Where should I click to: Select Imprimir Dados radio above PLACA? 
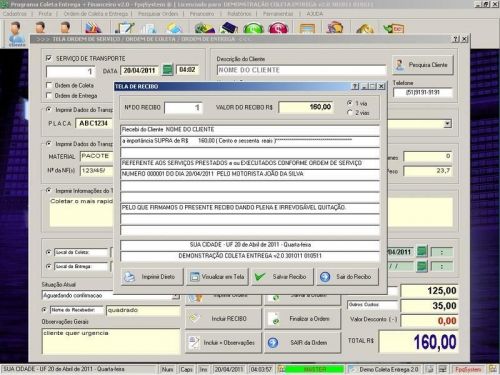coord(49,109)
